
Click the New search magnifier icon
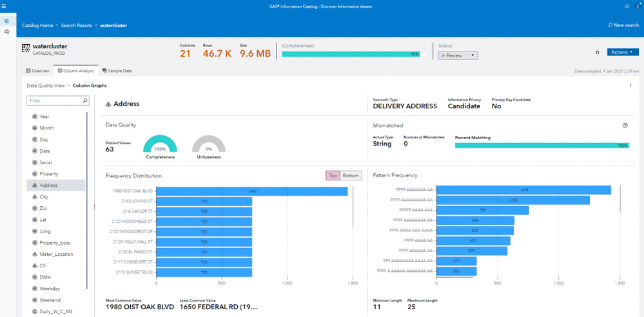click(610, 25)
